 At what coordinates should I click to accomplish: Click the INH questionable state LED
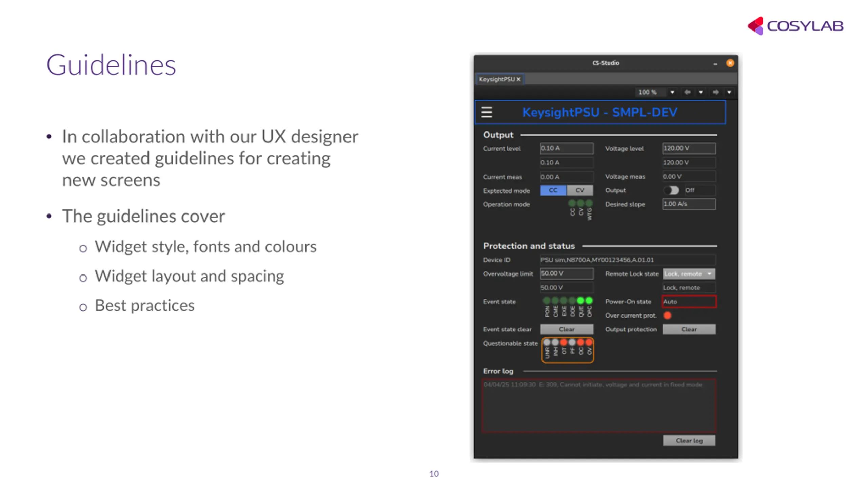[555, 342]
